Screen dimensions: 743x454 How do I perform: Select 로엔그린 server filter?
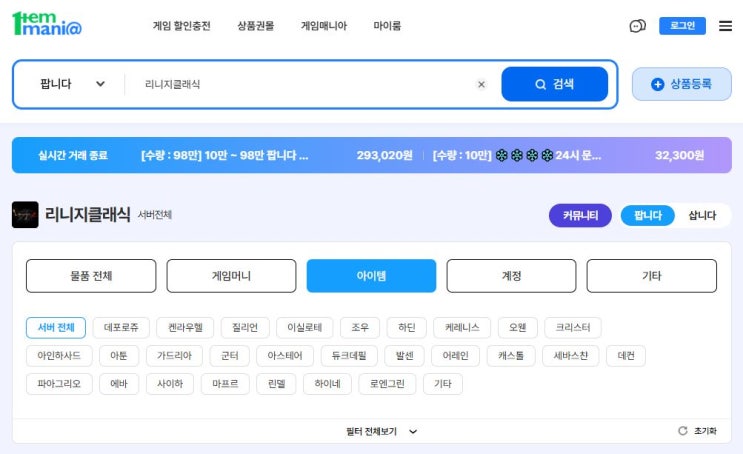(x=387, y=384)
